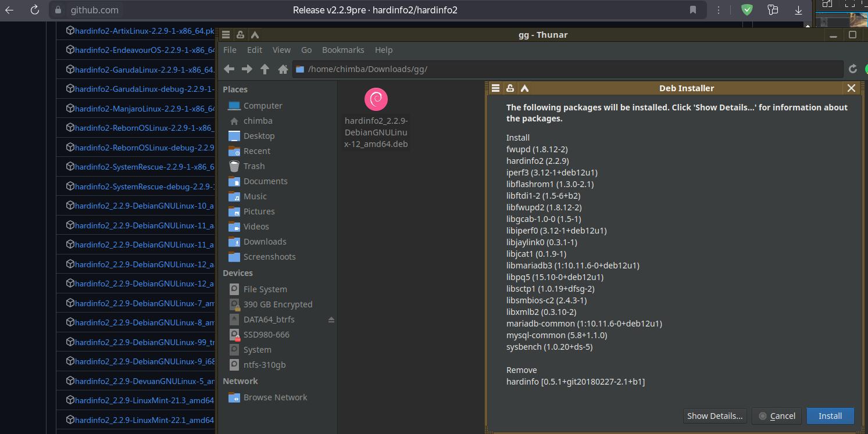Viewport: 868px width, 434px height.
Task: Eject the DATA64_btrfs volume
Action: [331, 320]
